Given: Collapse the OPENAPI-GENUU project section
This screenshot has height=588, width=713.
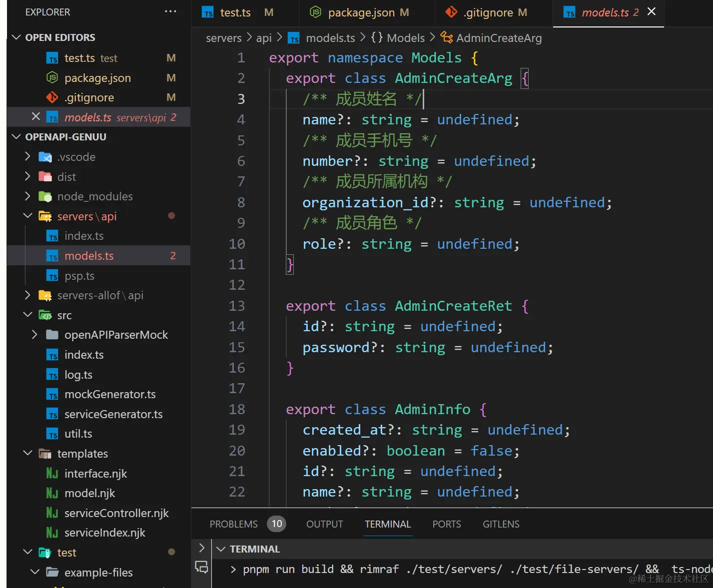Looking at the screenshot, I should pos(16,136).
